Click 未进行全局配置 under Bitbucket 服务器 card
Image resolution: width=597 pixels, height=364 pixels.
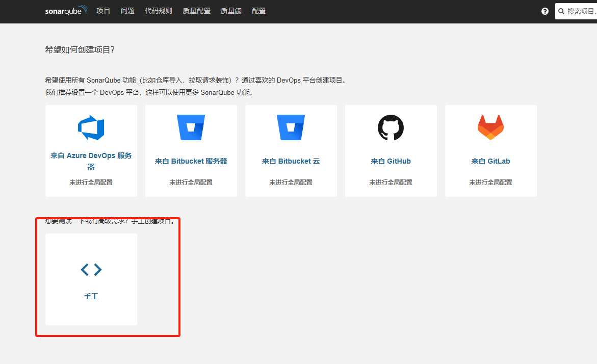click(191, 183)
